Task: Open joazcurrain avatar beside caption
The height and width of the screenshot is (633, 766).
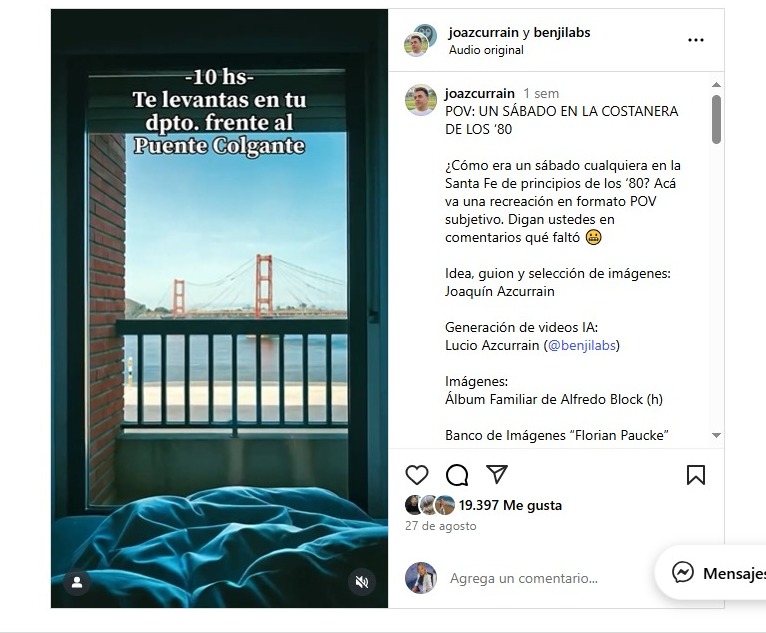Action: [x=421, y=100]
